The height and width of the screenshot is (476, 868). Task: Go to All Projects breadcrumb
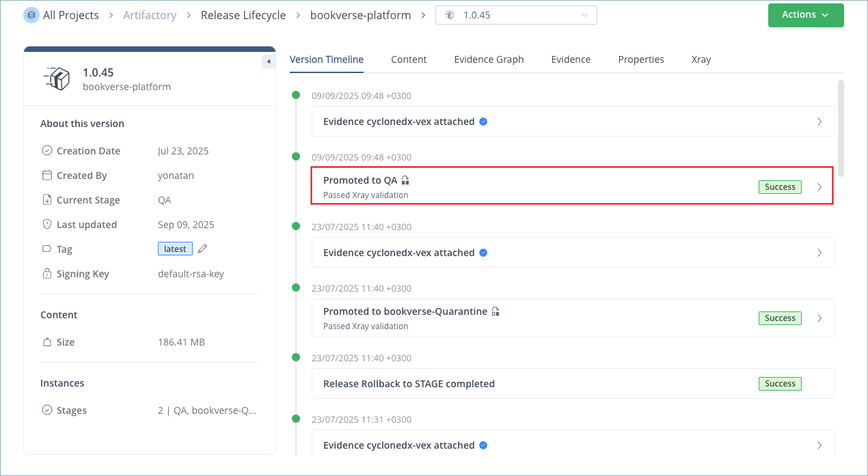pos(70,15)
